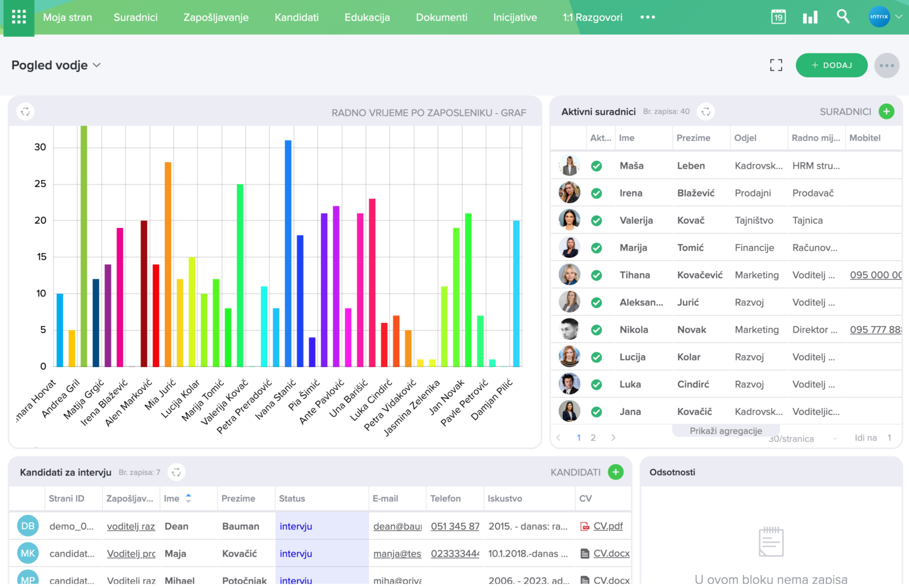Expand the user account chevron
Image resolution: width=909 pixels, height=588 pixels.
pyautogui.click(x=899, y=17)
